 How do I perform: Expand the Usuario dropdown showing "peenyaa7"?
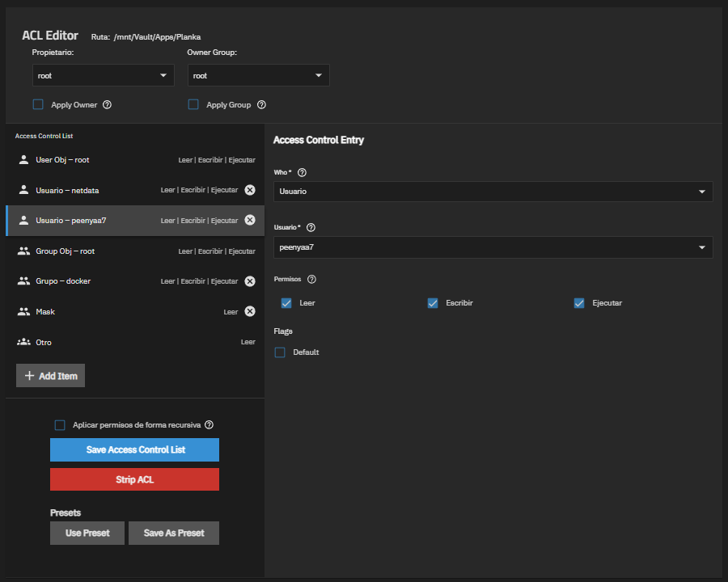(x=493, y=247)
